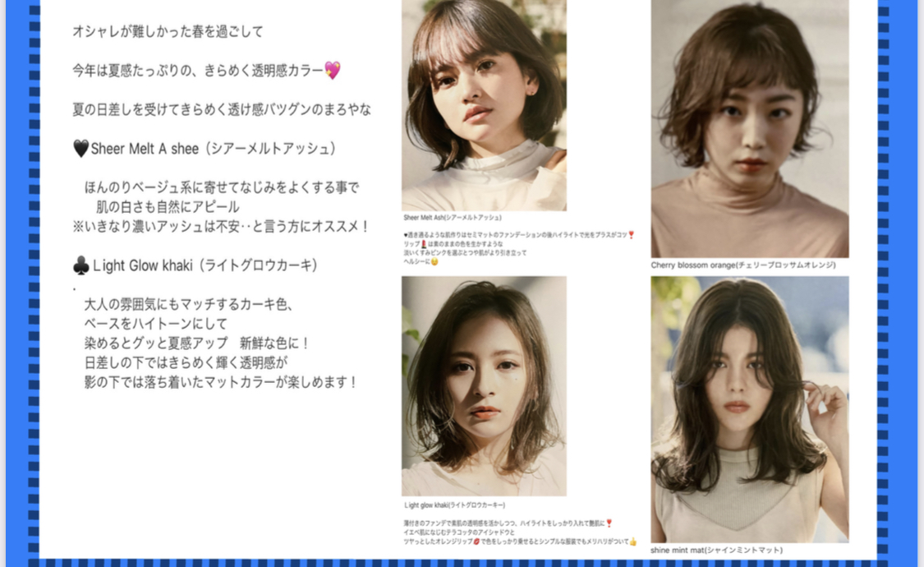Click small Light glow khaki caption under photo
This screenshot has height=567, width=924.
(454, 505)
